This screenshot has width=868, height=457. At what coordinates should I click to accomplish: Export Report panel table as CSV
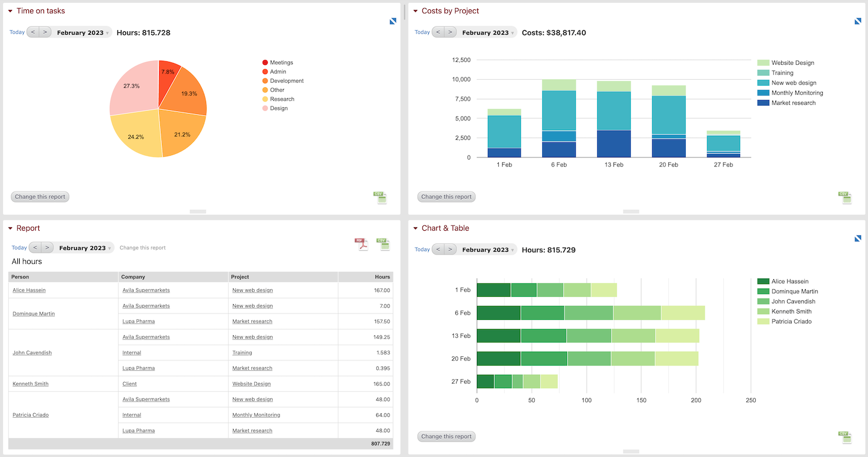(382, 245)
